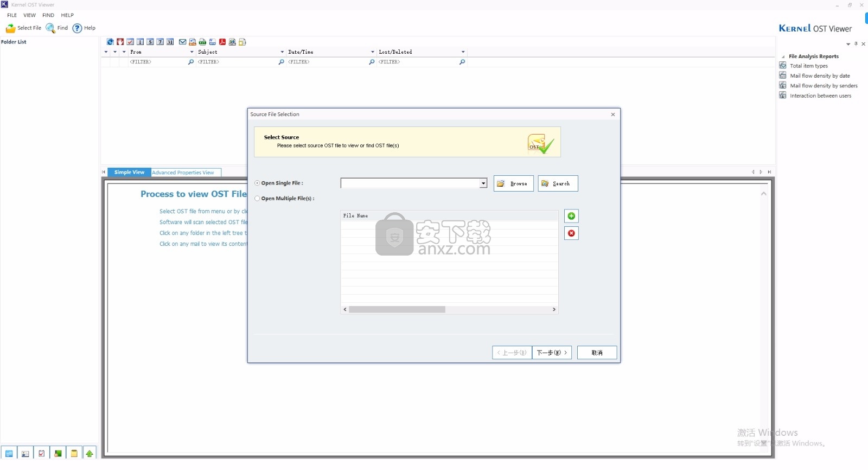Open the FIND menu
The image size is (868, 470).
click(48, 15)
